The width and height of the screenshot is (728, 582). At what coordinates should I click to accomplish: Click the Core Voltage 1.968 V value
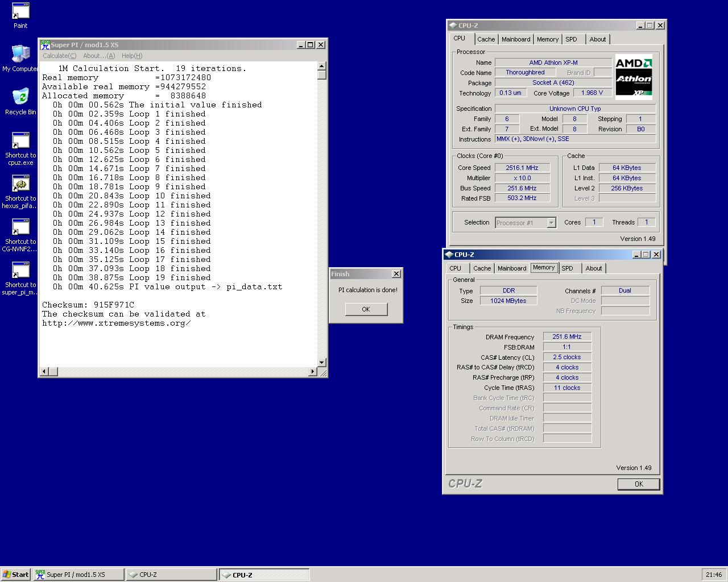(x=592, y=93)
